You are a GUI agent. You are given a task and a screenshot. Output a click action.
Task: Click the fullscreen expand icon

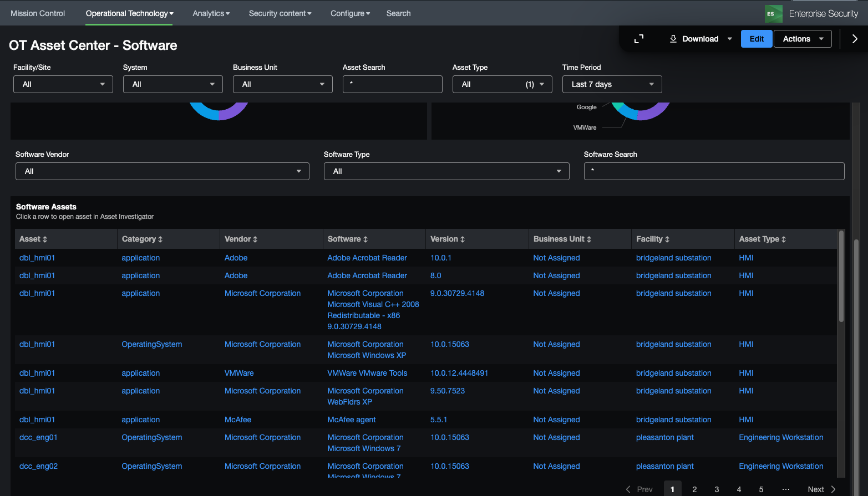click(639, 39)
